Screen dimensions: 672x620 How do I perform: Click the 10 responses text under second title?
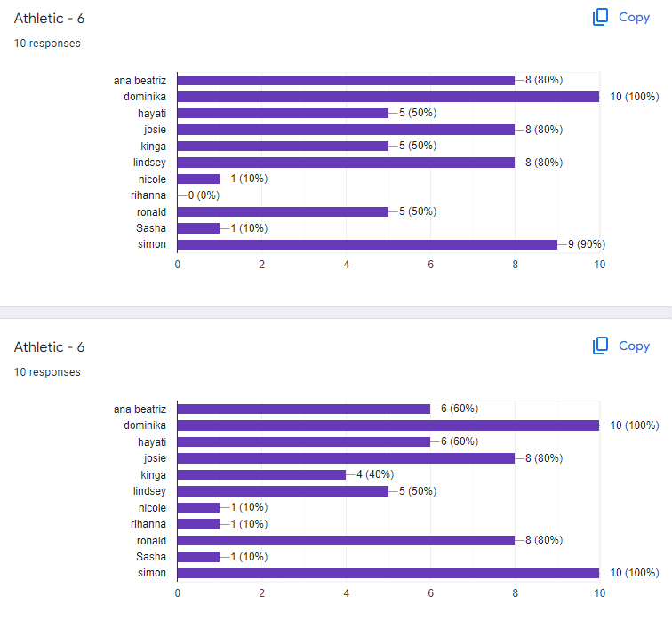coord(47,371)
